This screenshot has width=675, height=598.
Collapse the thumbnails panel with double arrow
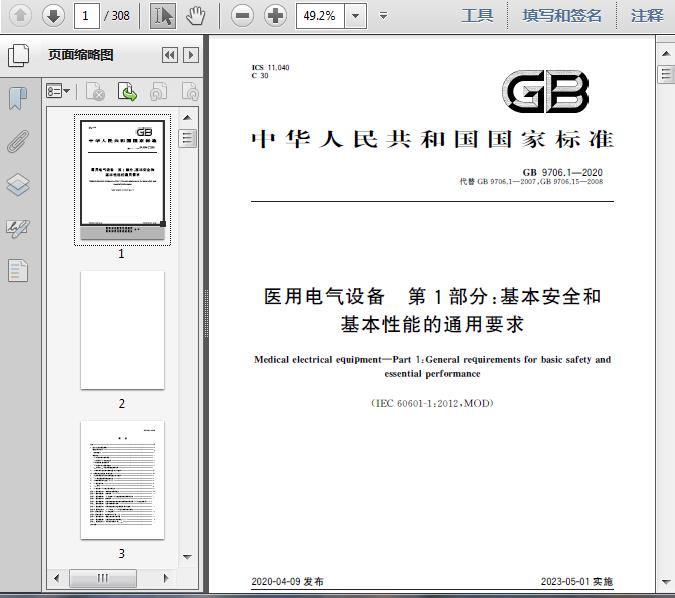(170, 55)
